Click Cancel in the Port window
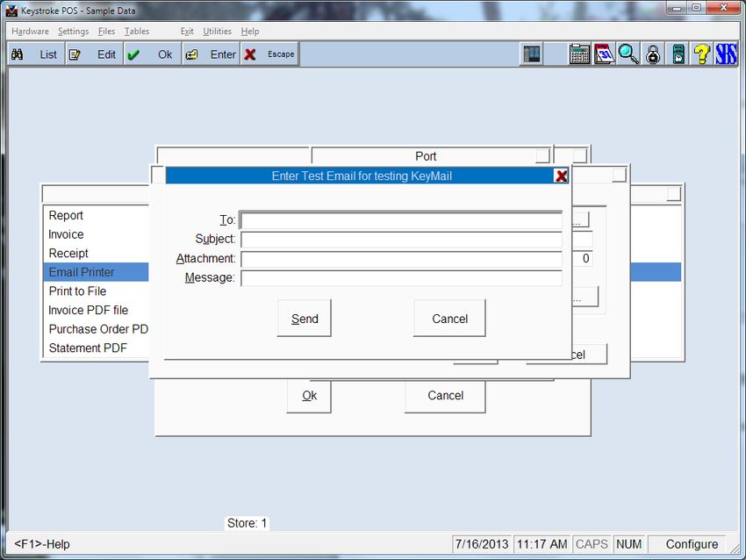This screenshot has height=560, width=746. click(445, 396)
